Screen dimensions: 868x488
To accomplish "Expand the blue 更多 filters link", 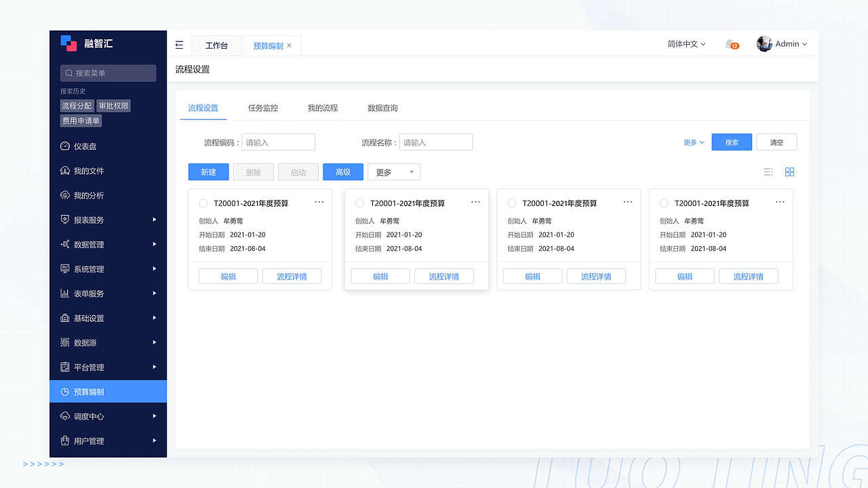I will pyautogui.click(x=694, y=142).
